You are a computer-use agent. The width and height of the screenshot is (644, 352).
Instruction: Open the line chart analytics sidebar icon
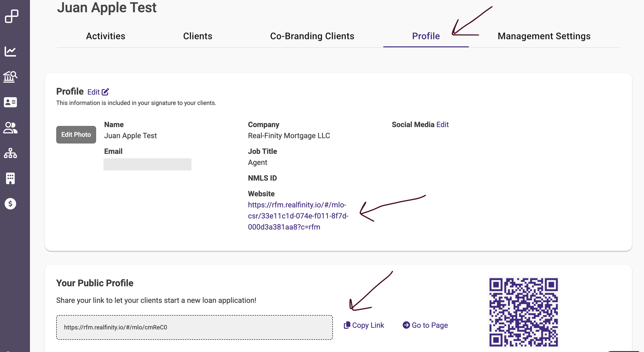pyautogui.click(x=10, y=52)
